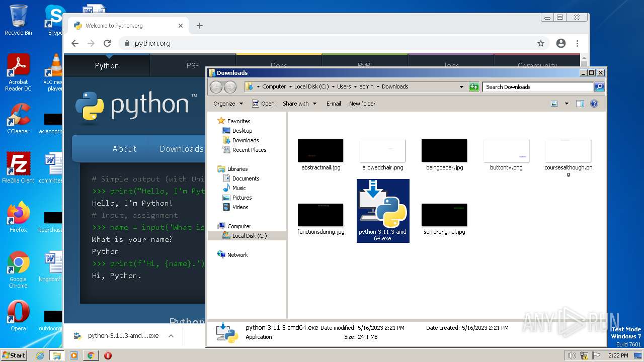The image size is (644, 362).
Task: Select abstractmail.jpg thumbnail
Action: (320, 155)
